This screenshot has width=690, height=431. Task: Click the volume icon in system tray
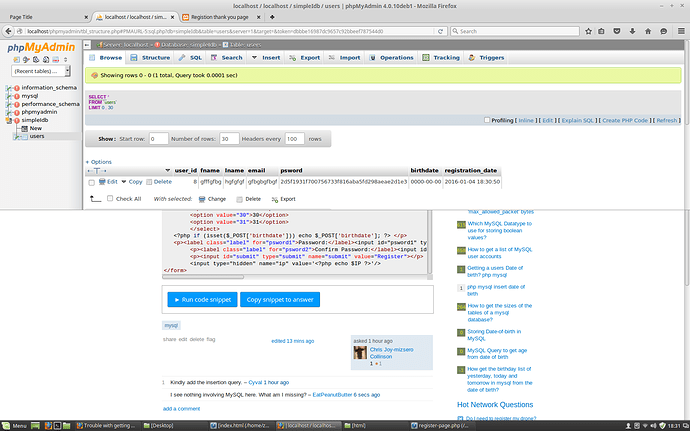(x=653, y=426)
